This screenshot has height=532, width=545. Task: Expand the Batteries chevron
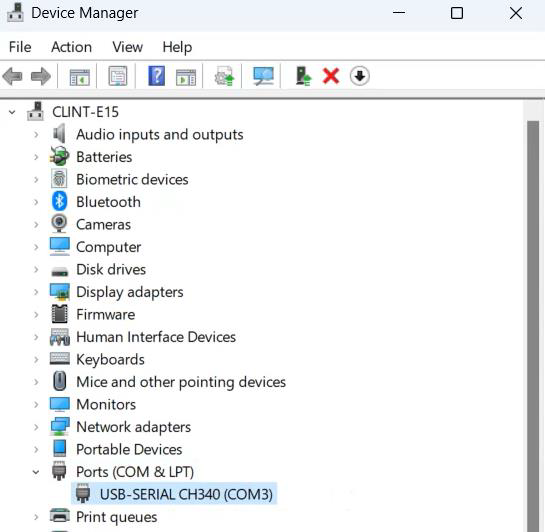[x=36, y=157]
